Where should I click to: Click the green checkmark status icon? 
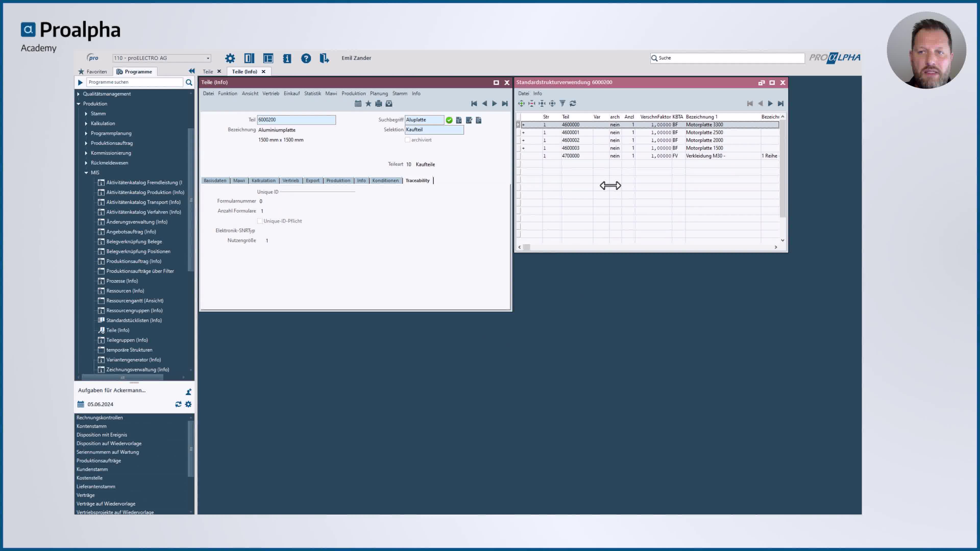tap(449, 120)
